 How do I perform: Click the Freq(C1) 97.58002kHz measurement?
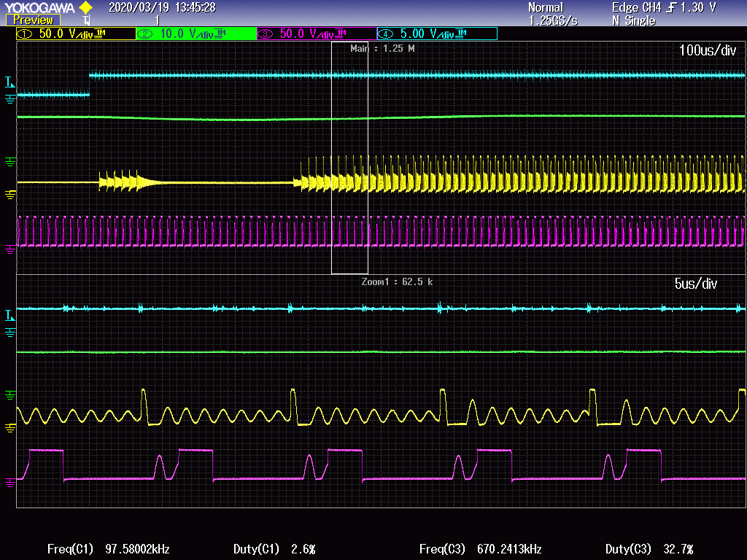click(109, 549)
